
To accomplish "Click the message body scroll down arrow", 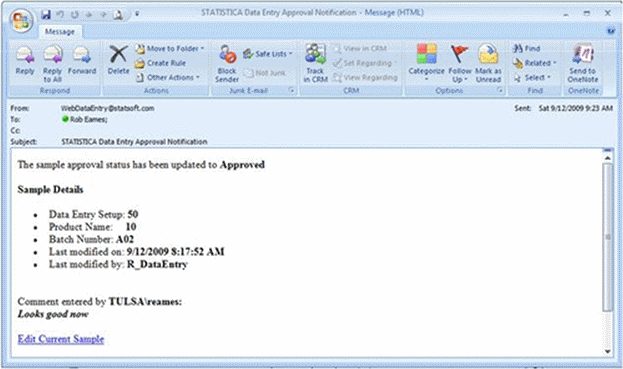I will 608,351.
